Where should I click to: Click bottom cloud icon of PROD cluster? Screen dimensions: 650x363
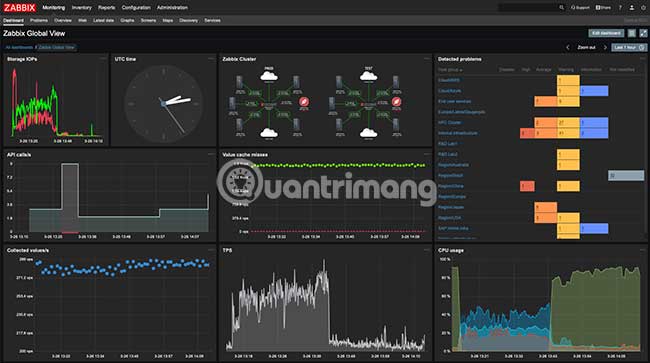[269, 133]
